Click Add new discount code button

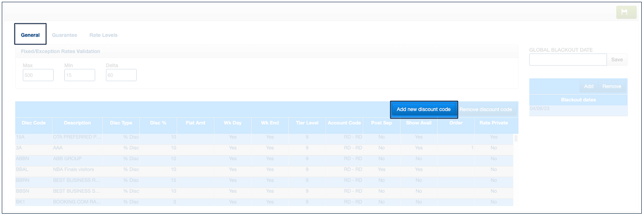(x=424, y=109)
